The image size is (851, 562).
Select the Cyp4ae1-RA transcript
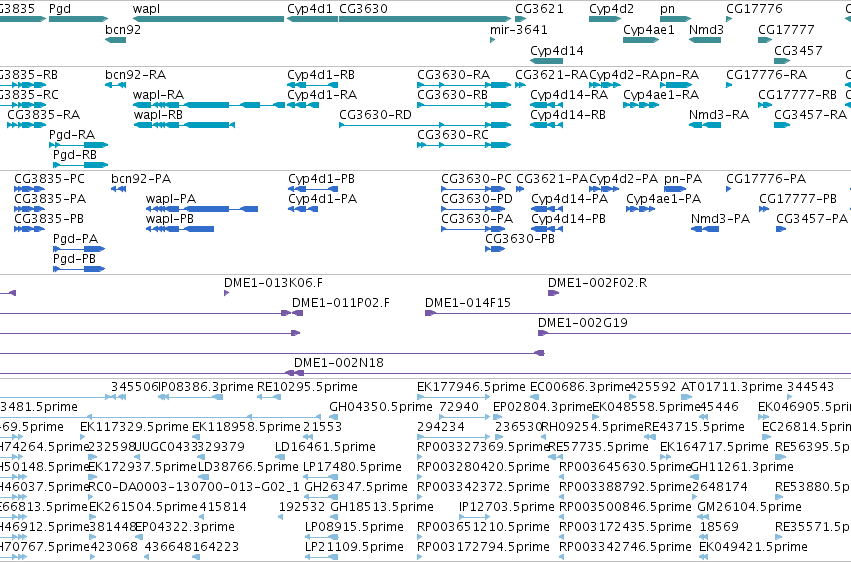[641, 105]
